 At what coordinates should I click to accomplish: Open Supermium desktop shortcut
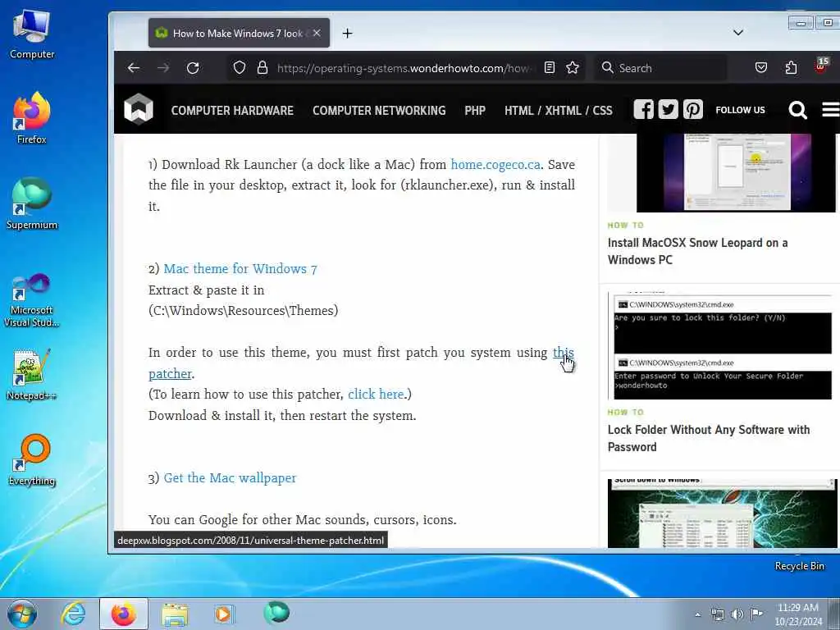coord(32,204)
